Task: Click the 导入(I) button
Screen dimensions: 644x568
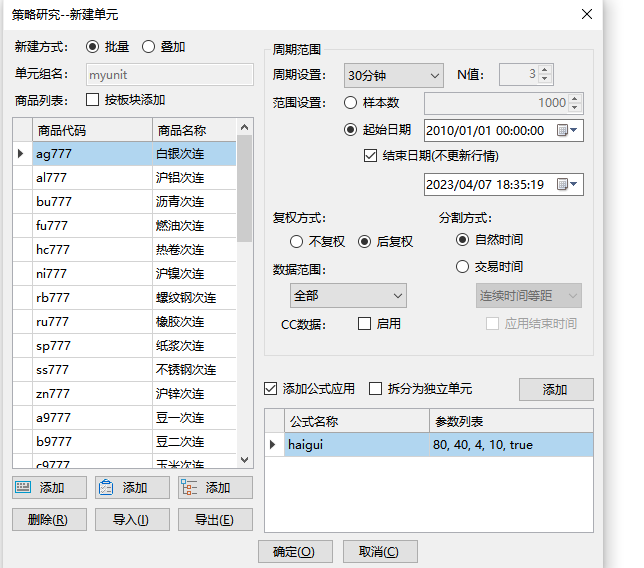Action: (x=132, y=520)
